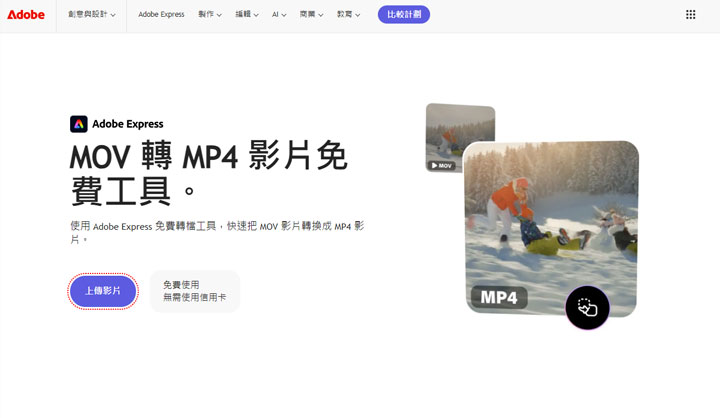Click the heading MOV 轉 MP4 影片免費工具
The width and height of the screenshot is (720, 418).
(x=208, y=174)
